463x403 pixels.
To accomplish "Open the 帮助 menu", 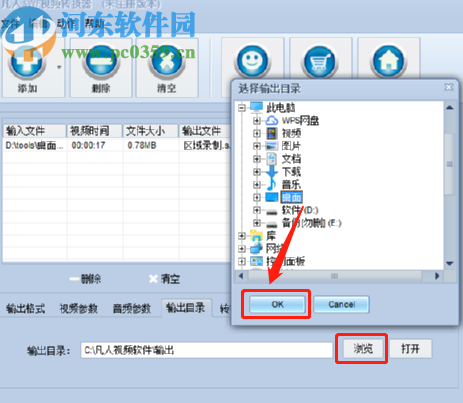I will click(x=94, y=23).
